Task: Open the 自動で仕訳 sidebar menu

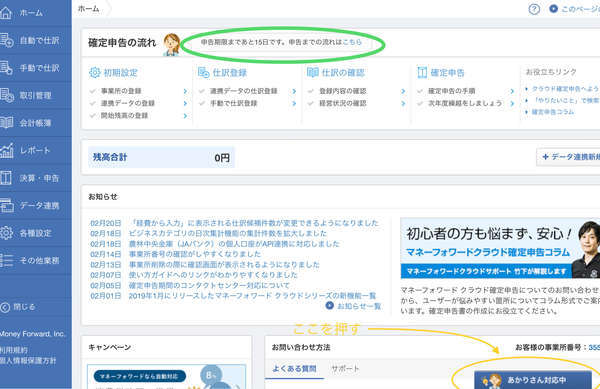Action: (35, 40)
